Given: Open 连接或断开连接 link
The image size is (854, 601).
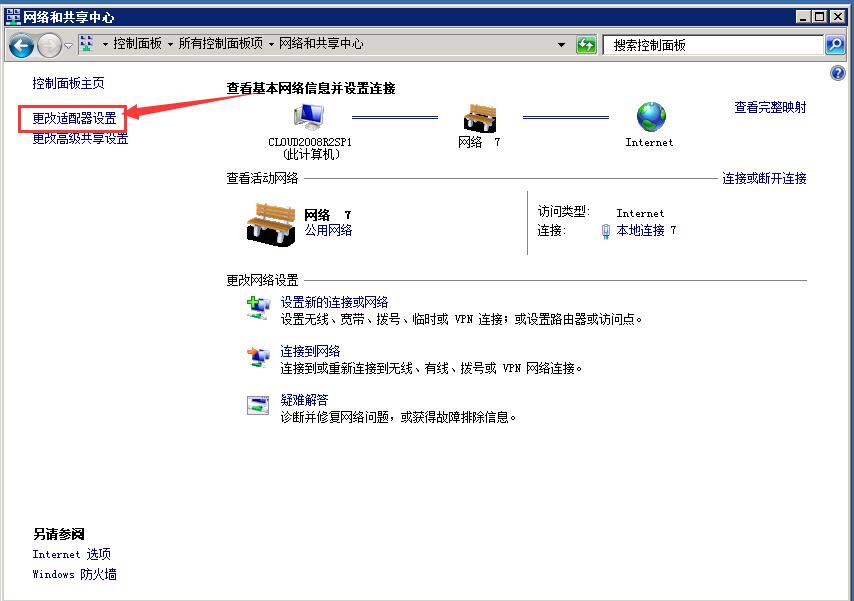Looking at the screenshot, I should [x=764, y=178].
